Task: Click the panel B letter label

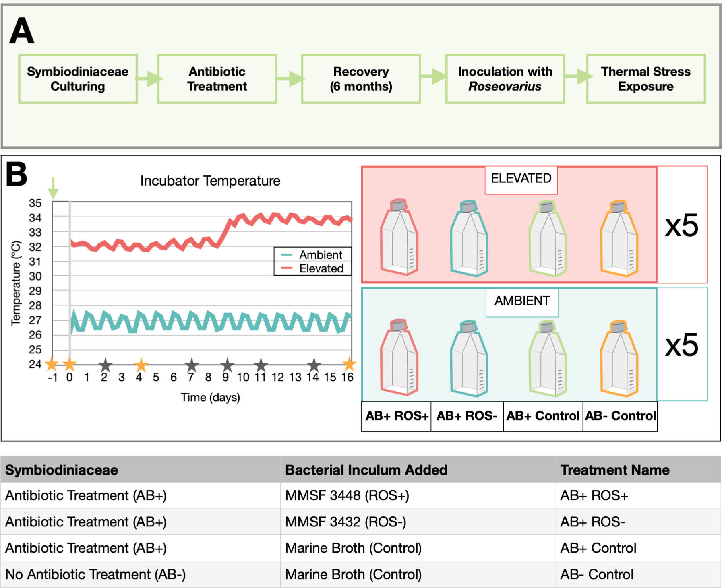Action: click(x=17, y=174)
